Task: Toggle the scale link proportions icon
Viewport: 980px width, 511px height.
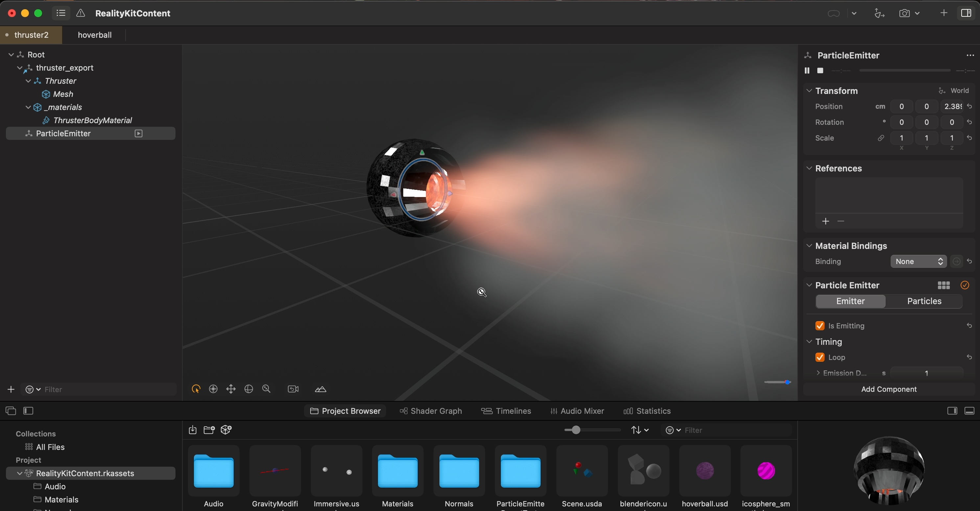Action: point(881,138)
